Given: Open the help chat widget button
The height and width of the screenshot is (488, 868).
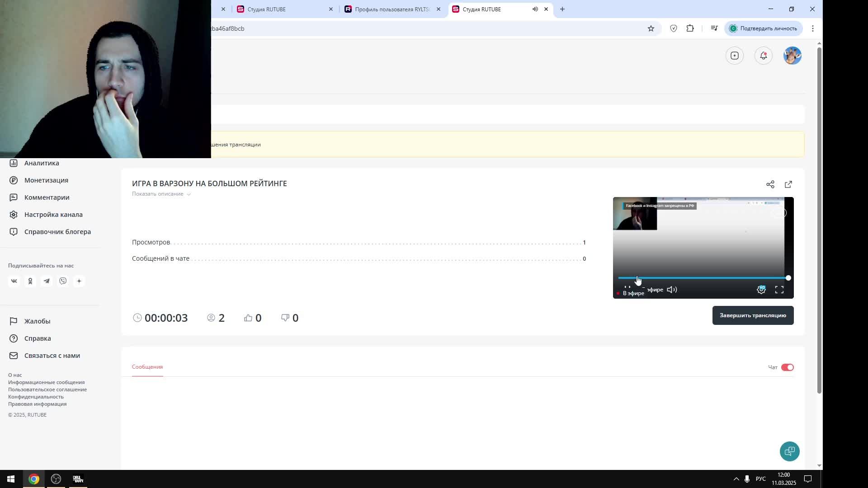Looking at the screenshot, I should [x=790, y=451].
